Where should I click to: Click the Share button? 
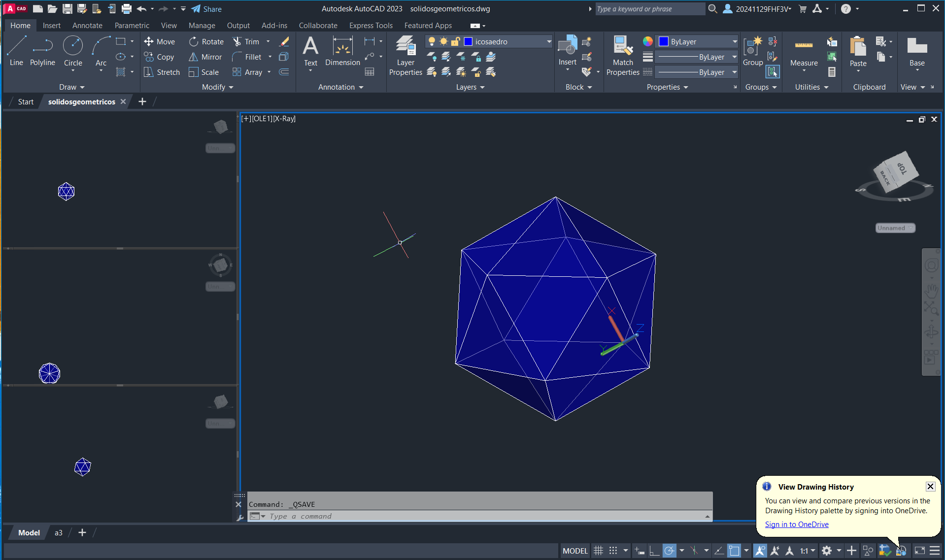pyautogui.click(x=206, y=9)
